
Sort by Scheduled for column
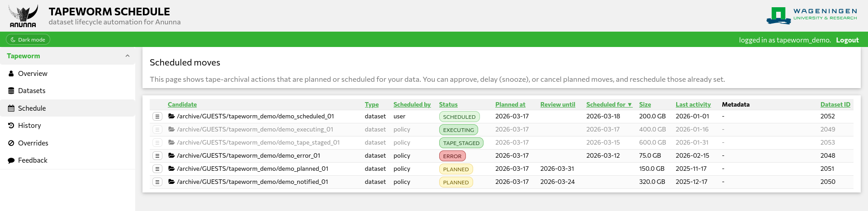608,104
